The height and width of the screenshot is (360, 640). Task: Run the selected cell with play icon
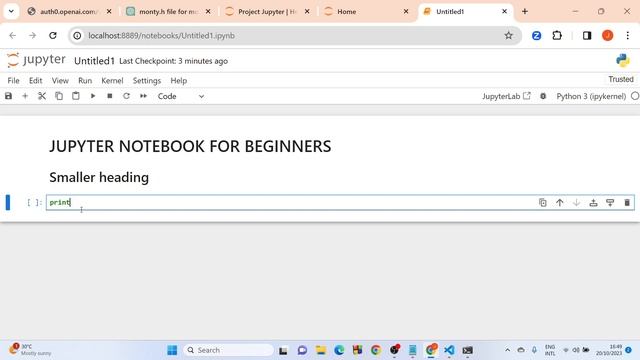click(x=93, y=96)
